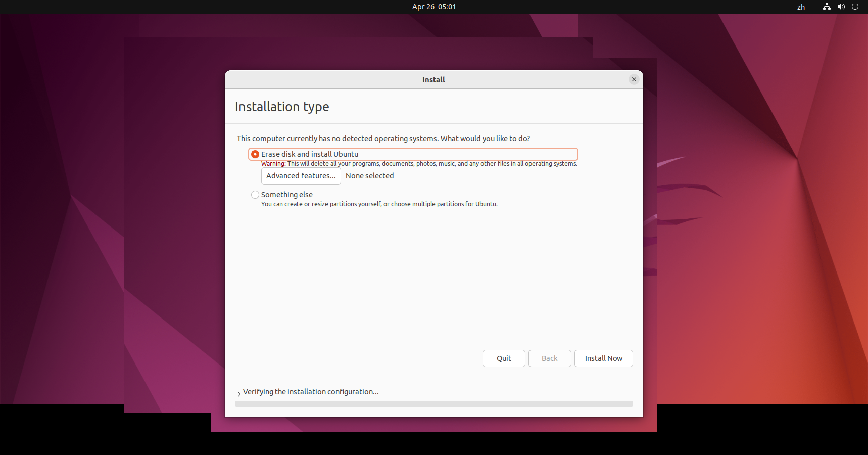Open the power menu icon
868x455 pixels.
tap(855, 7)
